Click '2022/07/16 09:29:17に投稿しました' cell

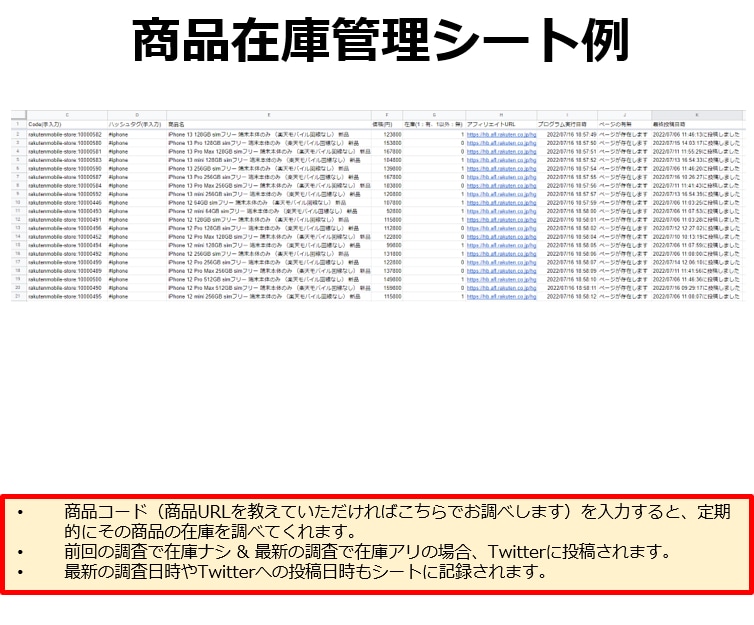(696, 288)
